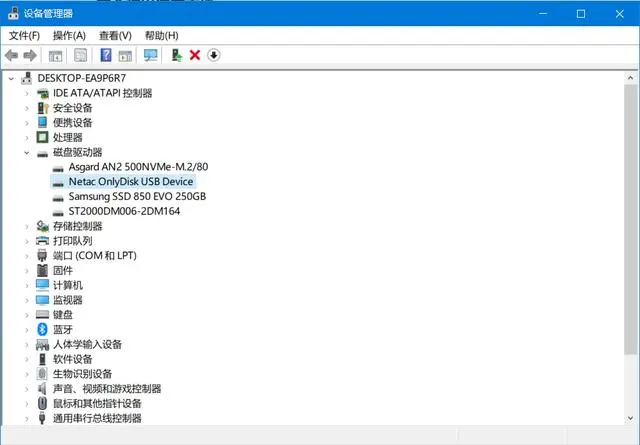Select the 软件设备 label
Image resolution: width=640 pixels, height=445 pixels.
(x=73, y=359)
